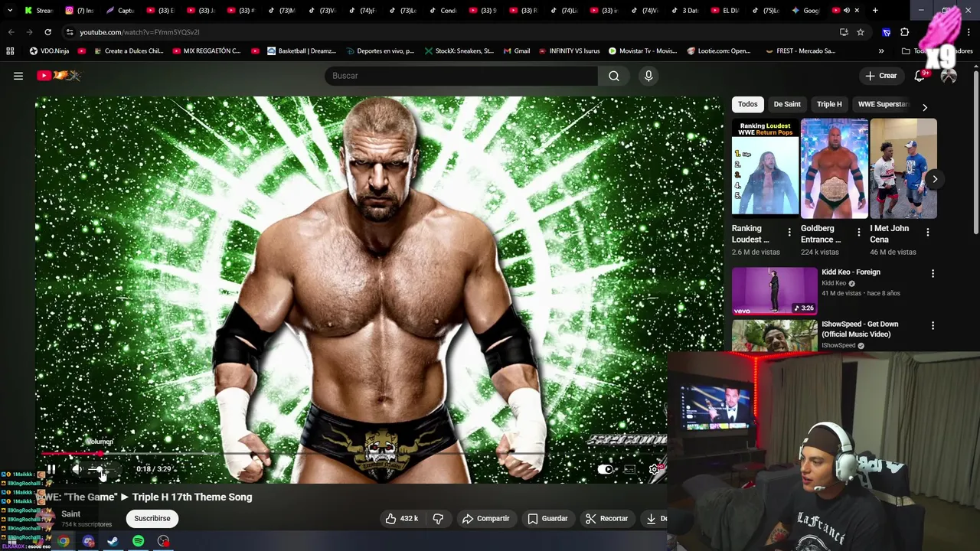980x551 pixels.
Task: Subscribe with the Suscribirse button
Action: pos(152,518)
